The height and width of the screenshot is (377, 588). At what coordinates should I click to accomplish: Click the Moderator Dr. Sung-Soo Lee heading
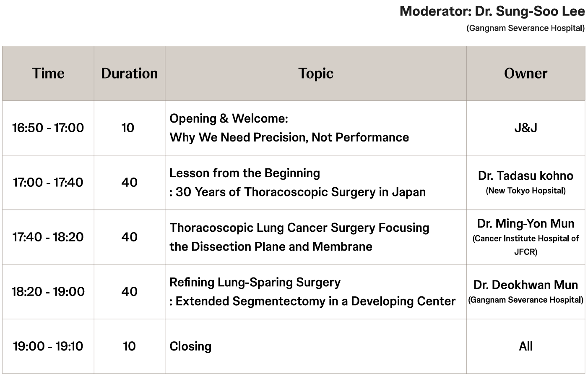point(492,11)
